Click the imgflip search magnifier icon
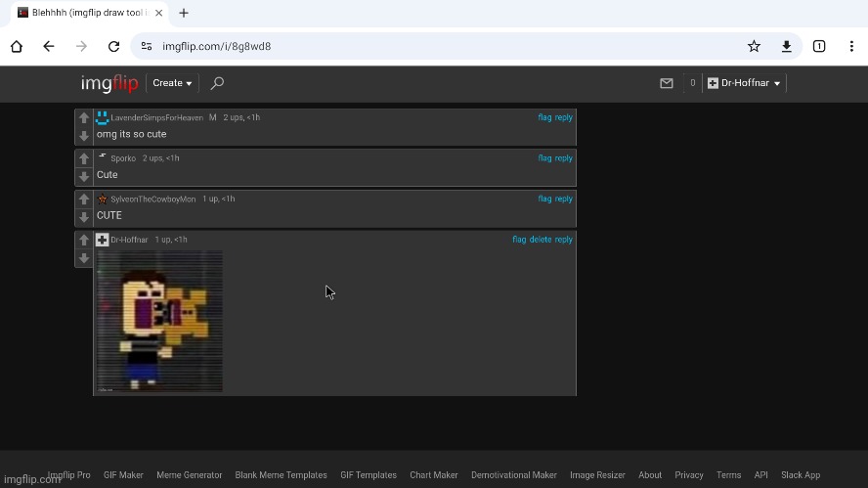This screenshot has width=868, height=488. (x=217, y=83)
